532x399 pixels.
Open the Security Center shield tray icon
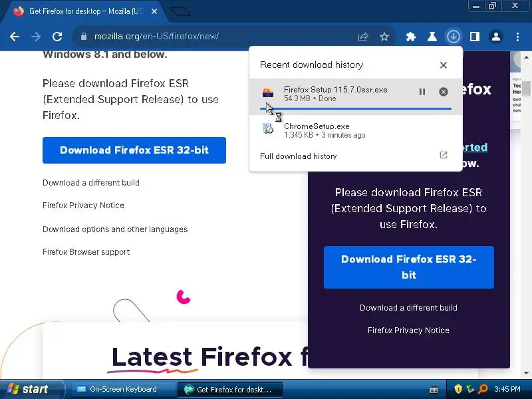[x=458, y=388]
